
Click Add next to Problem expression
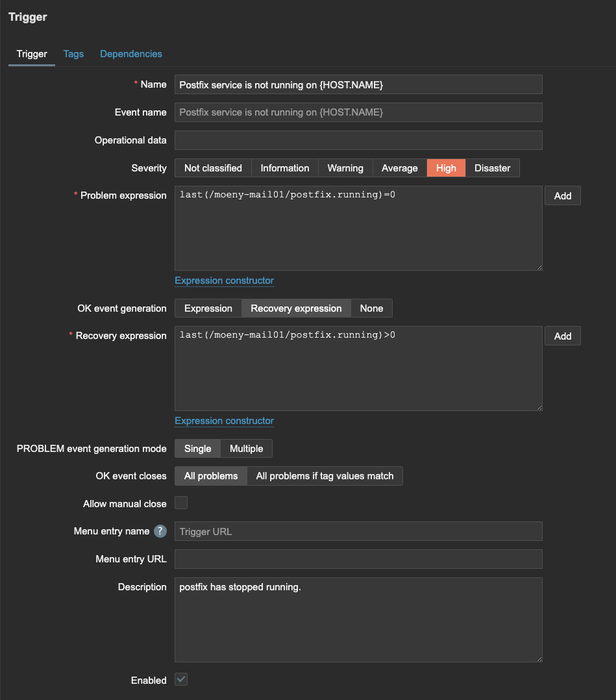pos(562,195)
